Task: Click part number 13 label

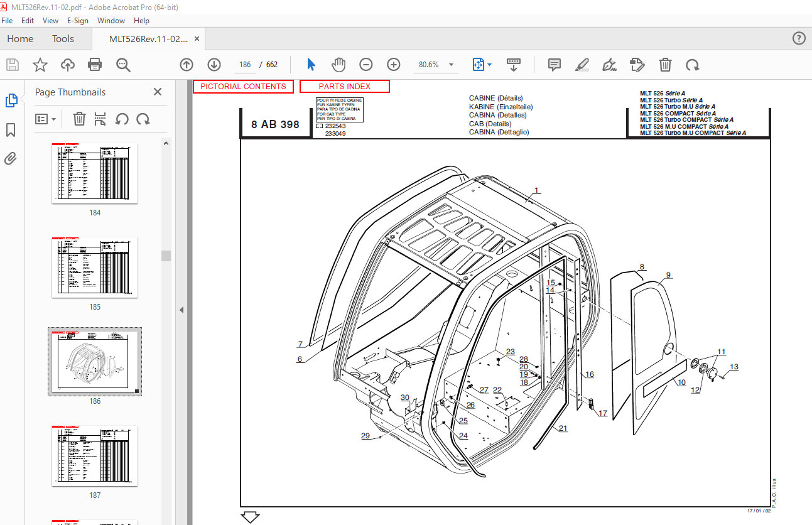Action: tap(734, 367)
